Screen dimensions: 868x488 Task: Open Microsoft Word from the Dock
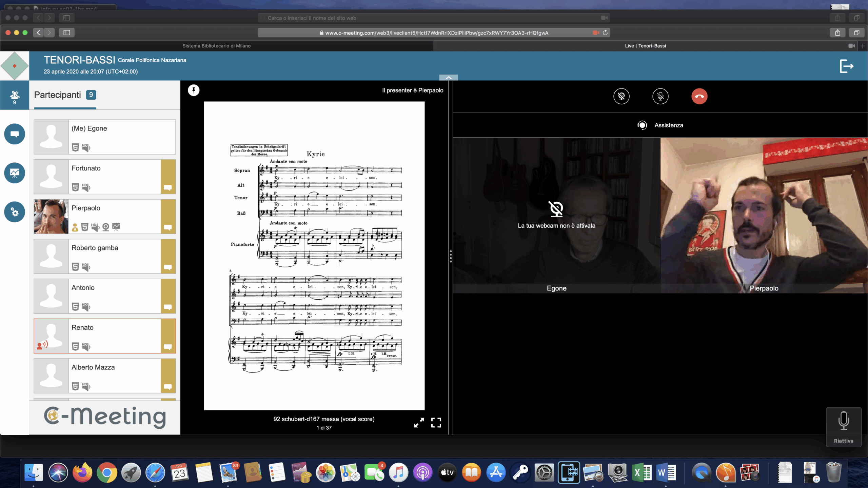pyautogui.click(x=666, y=472)
